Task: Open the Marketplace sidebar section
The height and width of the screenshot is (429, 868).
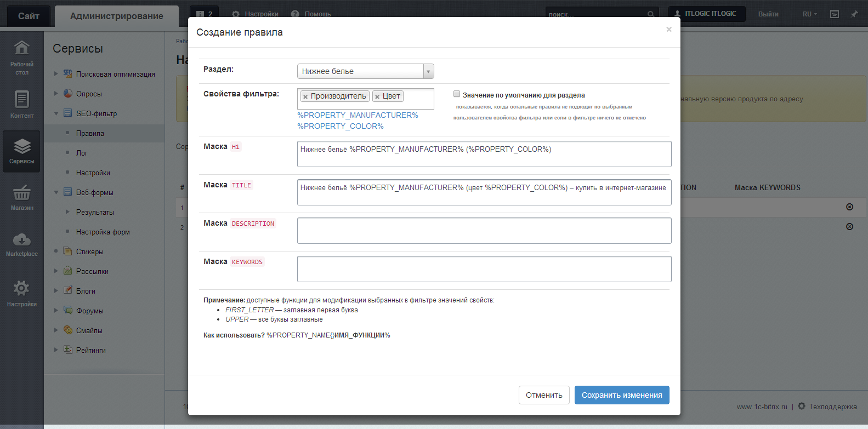Action: coord(21,244)
